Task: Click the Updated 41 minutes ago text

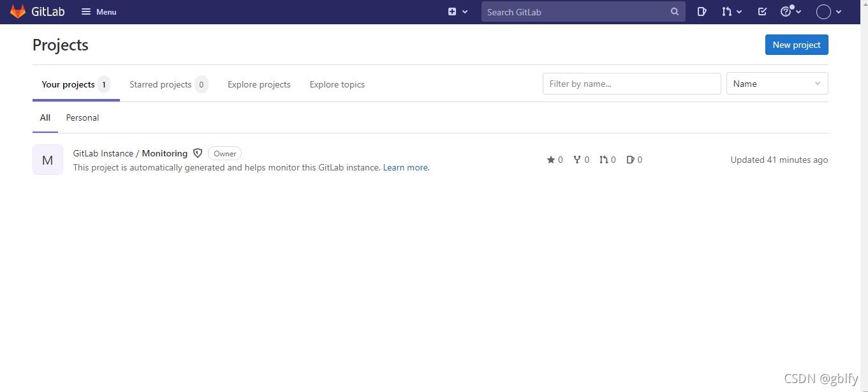Action: tap(779, 160)
